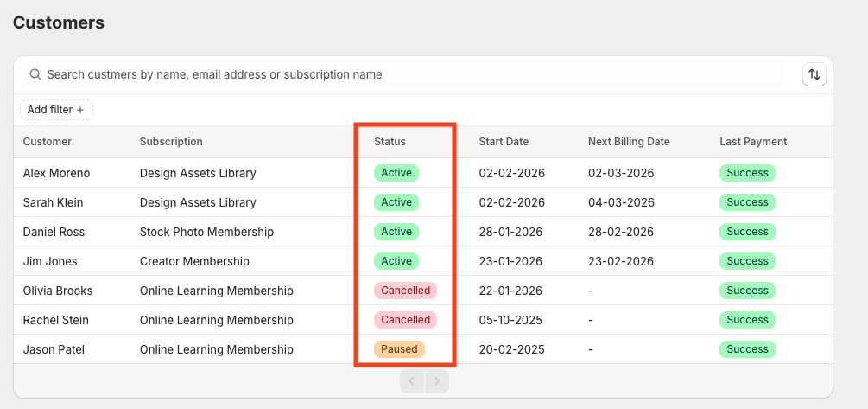Click the Start Date column header
This screenshot has height=409, width=868.
tap(504, 142)
